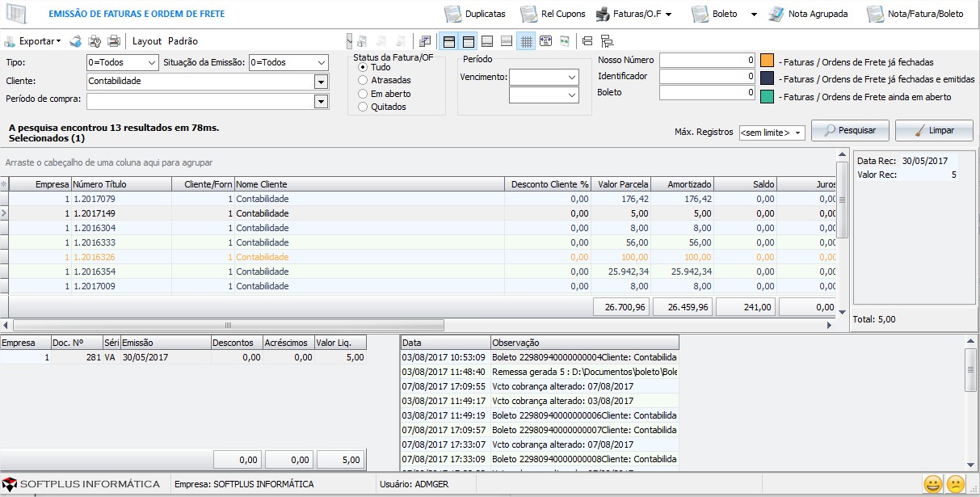Click the Nota/Fatura/Boleto icon
Screen dimensions: 980x497
[875, 14]
